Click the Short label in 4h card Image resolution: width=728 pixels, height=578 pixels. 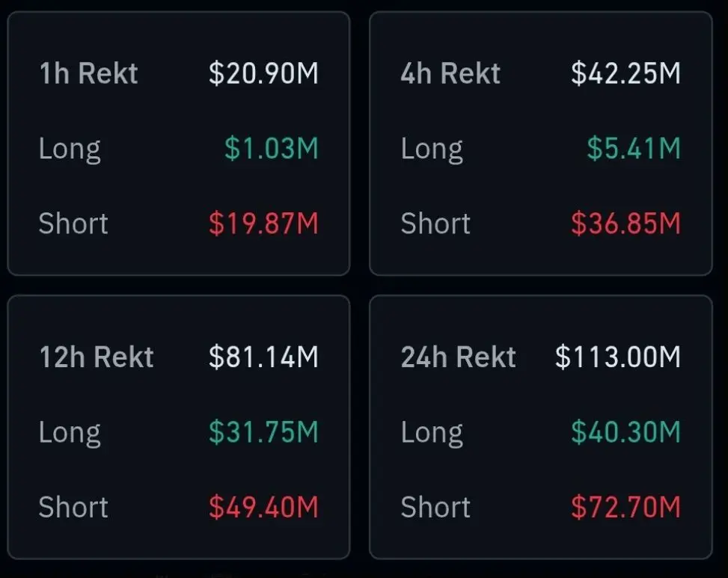435,224
